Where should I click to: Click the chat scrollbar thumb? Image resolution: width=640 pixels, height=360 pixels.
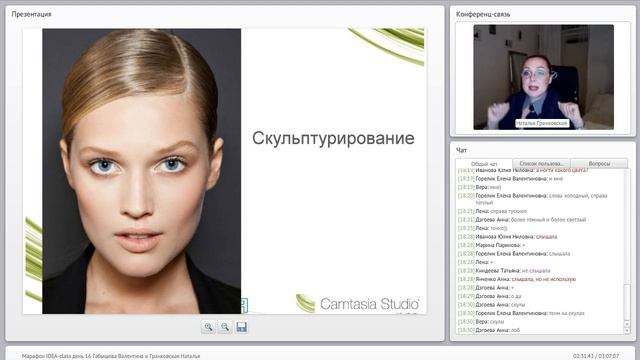pyautogui.click(x=627, y=302)
